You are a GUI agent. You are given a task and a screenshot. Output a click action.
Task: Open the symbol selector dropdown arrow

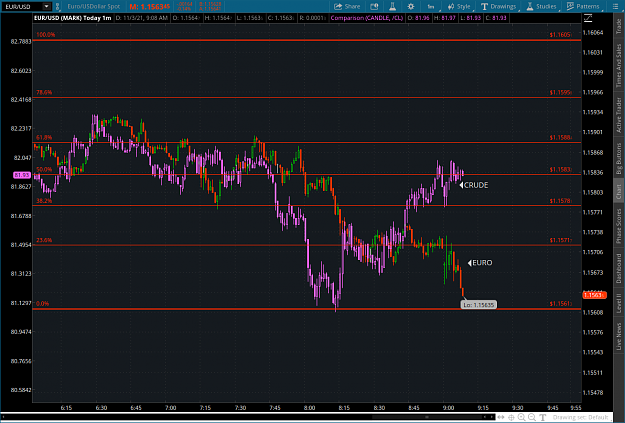click(x=47, y=6)
